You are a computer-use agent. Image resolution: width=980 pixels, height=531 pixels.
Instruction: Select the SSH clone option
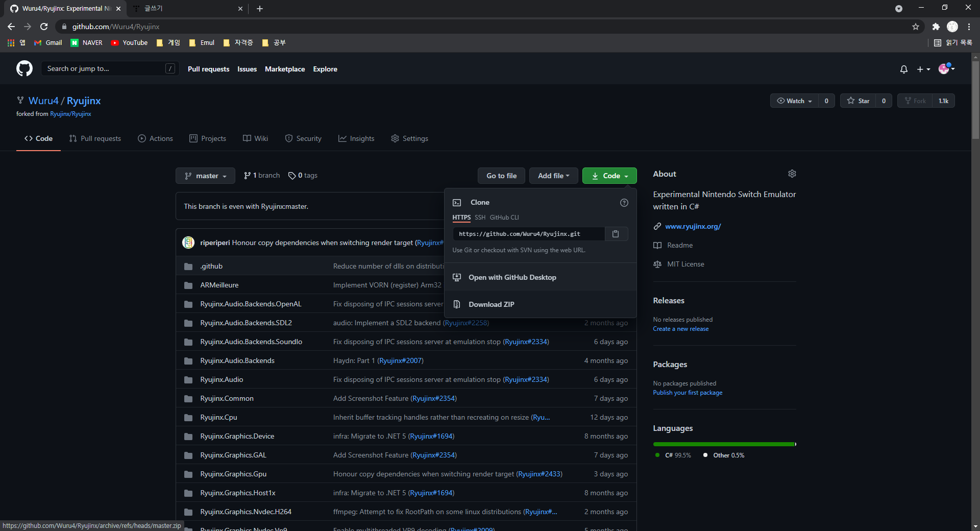(480, 218)
